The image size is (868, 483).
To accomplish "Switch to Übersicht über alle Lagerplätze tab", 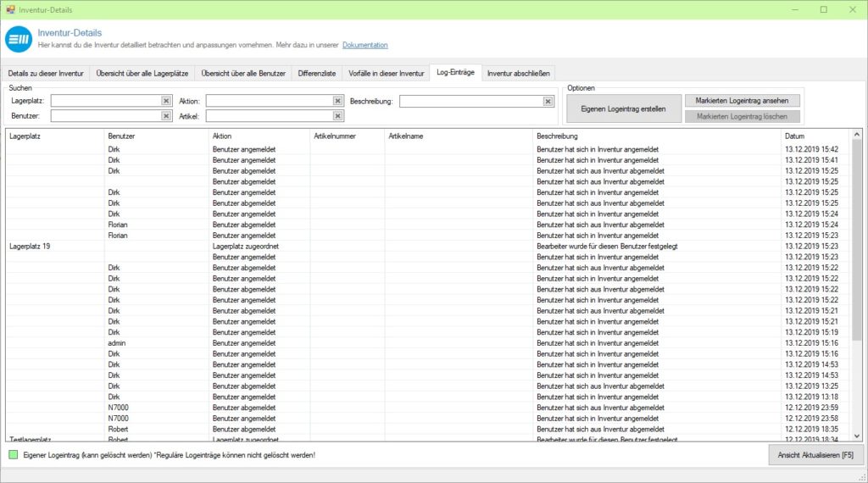I will [x=142, y=73].
